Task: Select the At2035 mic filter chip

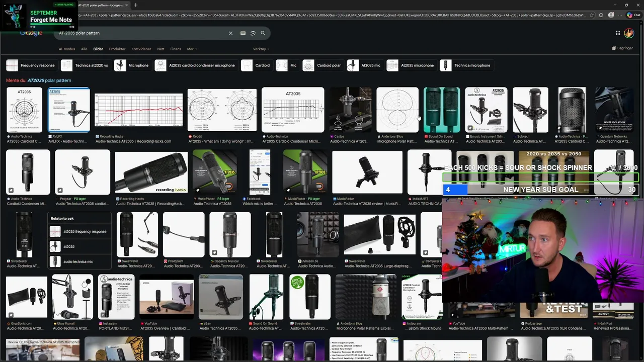Action: (x=365, y=65)
